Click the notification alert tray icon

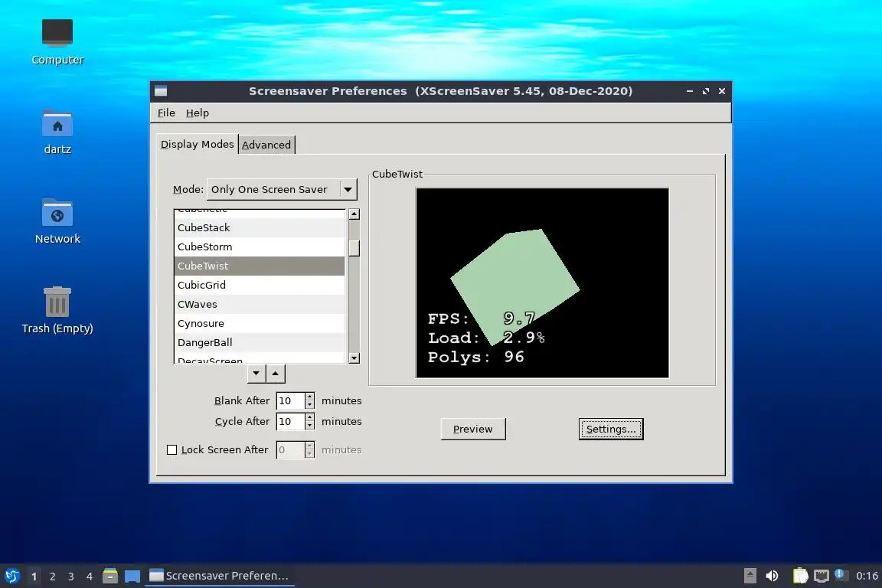[841, 574]
